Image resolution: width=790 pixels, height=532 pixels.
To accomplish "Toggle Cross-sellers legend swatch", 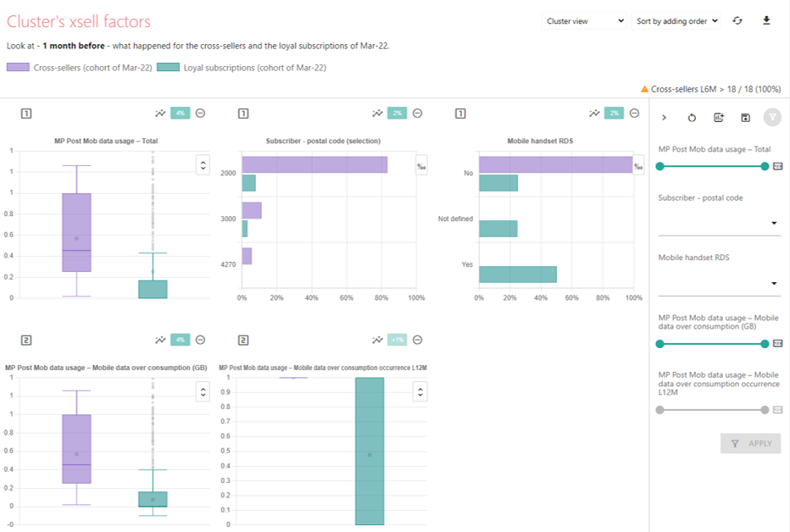I will pyautogui.click(x=18, y=68).
